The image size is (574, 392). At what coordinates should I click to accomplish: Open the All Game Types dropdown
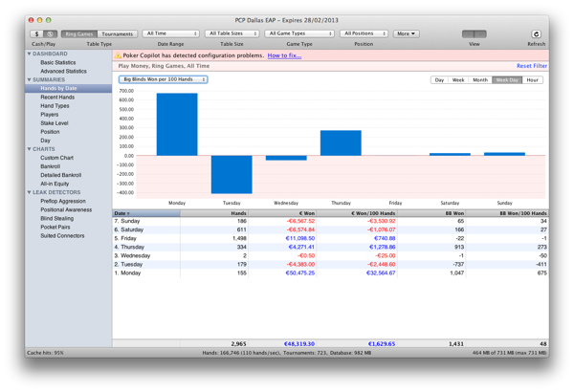coord(299,33)
